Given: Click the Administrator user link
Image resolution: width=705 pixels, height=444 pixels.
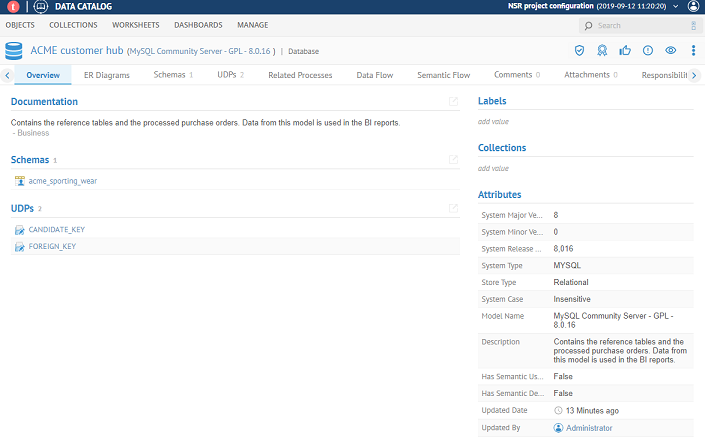Looking at the screenshot, I should (588, 428).
